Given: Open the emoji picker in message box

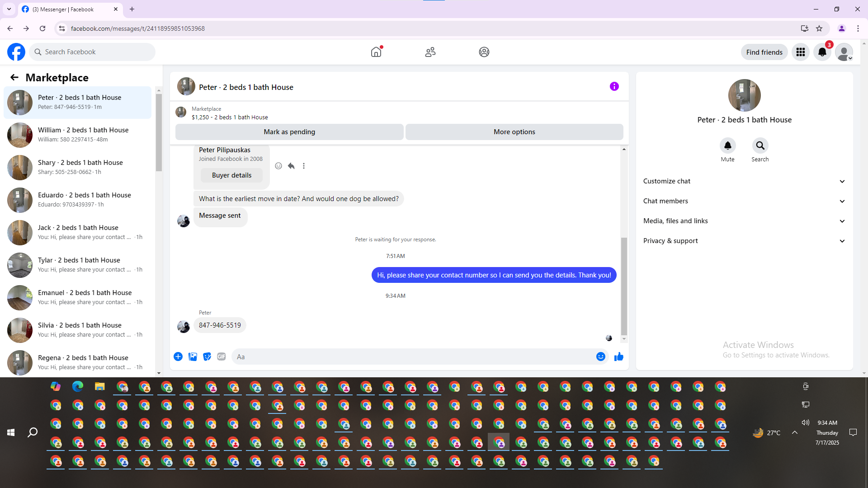Looking at the screenshot, I should (x=601, y=357).
